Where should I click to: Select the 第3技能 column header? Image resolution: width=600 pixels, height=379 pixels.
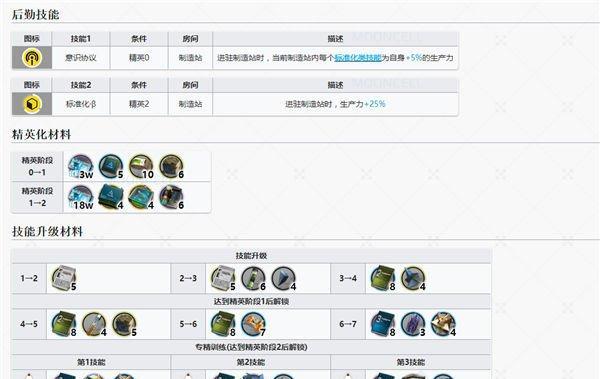pos(411,362)
